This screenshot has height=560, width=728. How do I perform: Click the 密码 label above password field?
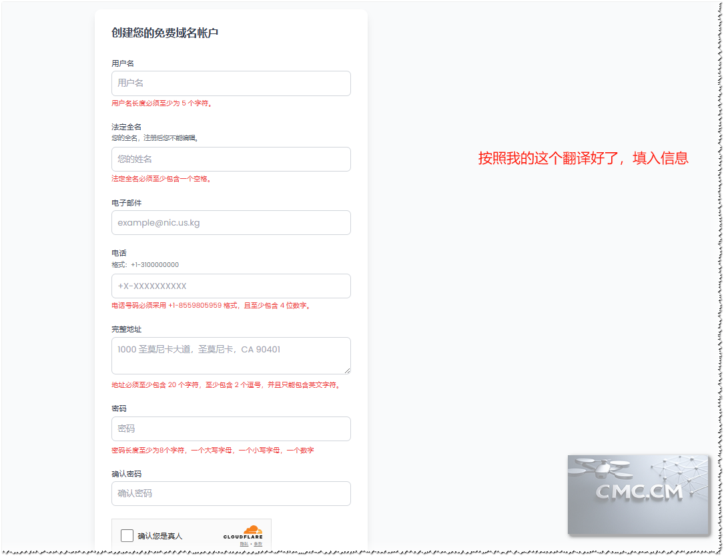pyautogui.click(x=119, y=408)
